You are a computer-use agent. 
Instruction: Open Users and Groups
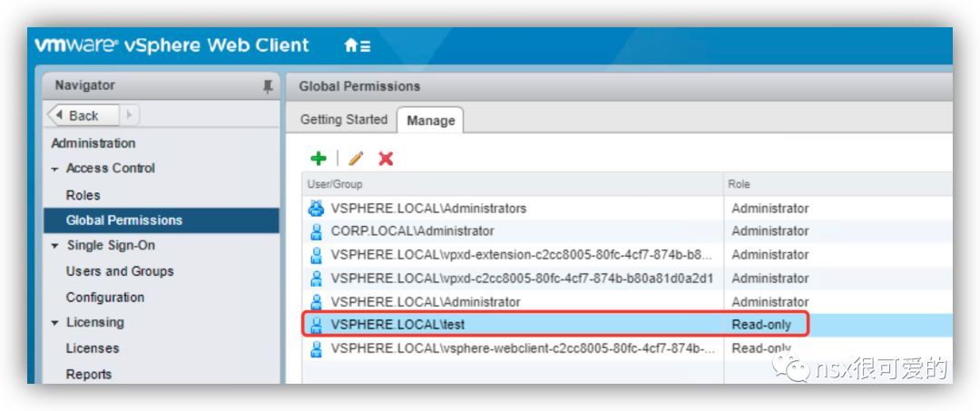120,271
